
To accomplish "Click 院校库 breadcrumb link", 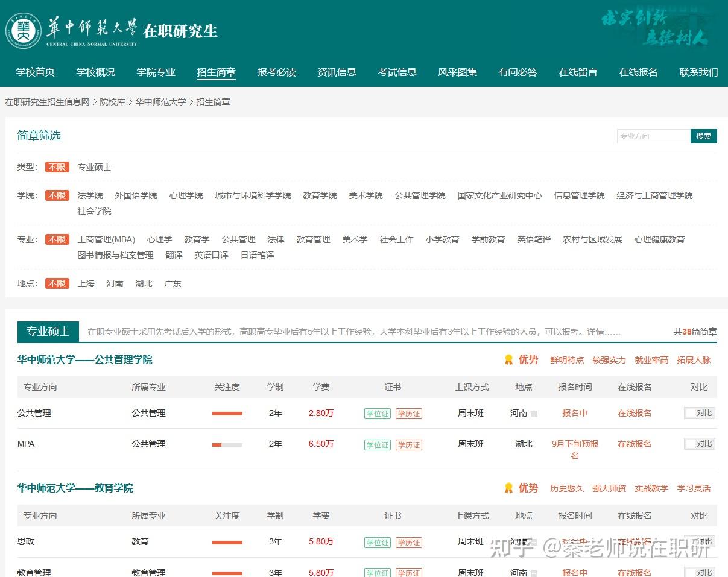I will tap(113, 102).
